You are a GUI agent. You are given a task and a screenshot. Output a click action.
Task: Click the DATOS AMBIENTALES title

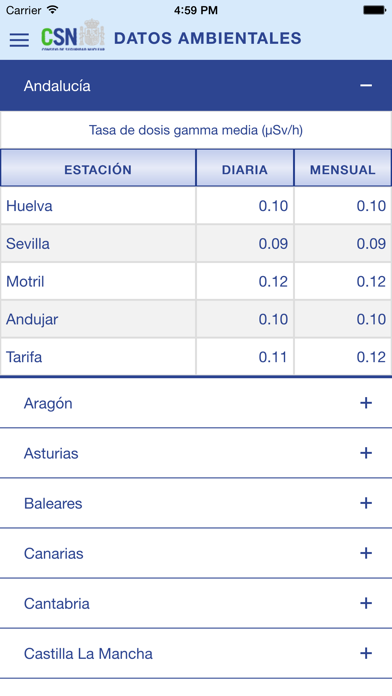click(208, 38)
